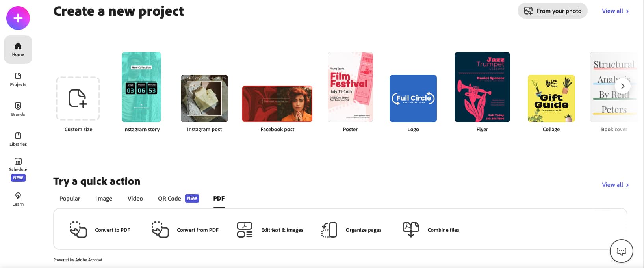Select the Instagram post template thumbnail

[204, 99]
